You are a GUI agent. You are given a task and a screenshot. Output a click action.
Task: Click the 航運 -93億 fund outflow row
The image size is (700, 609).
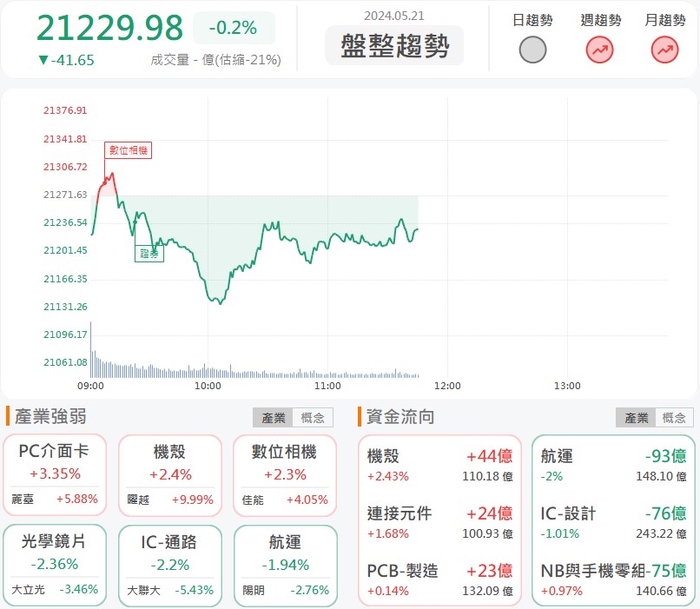tap(613, 466)
